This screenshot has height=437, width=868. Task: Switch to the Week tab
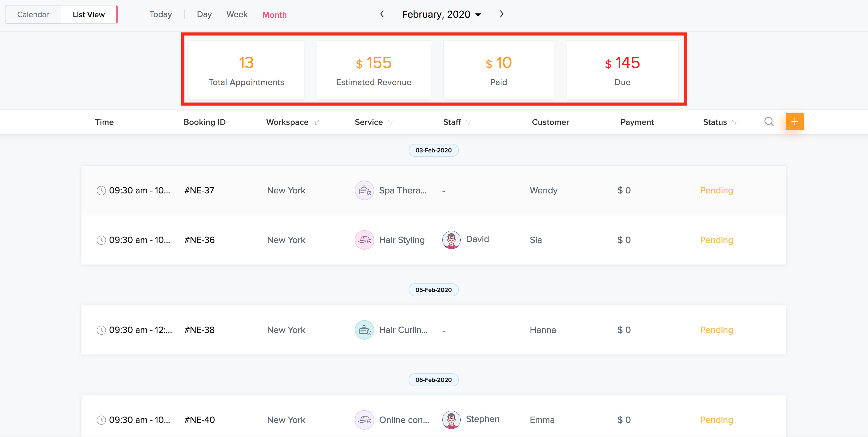[x=236, y=14]
